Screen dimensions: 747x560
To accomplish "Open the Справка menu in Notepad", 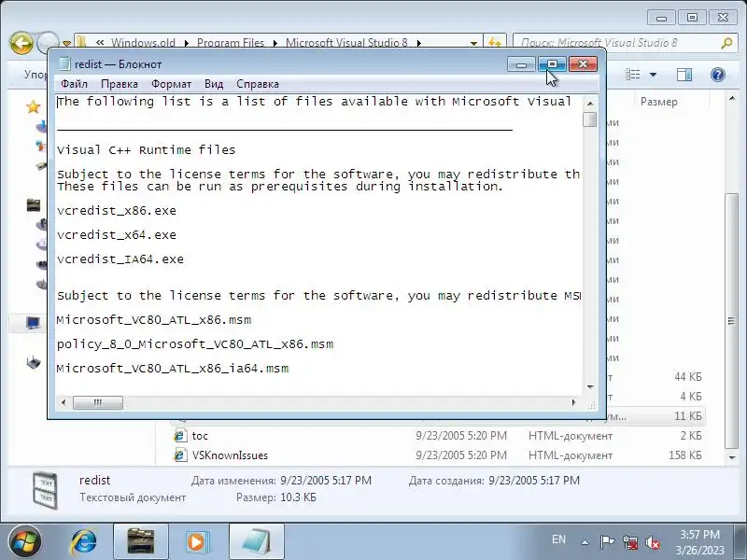I will [258, 84].
